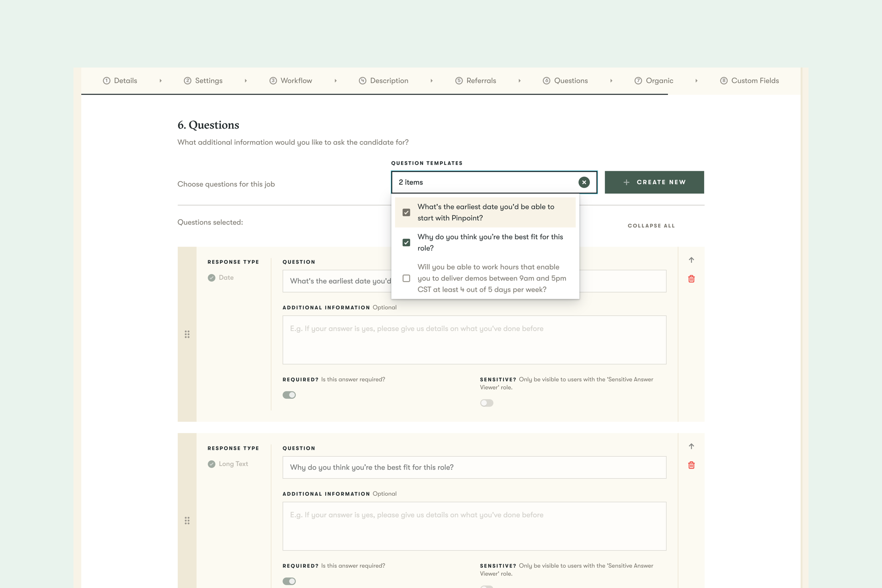Screen dimensions: 882x588
Task: Toggle Required off for first question
Action: point(289,395)
